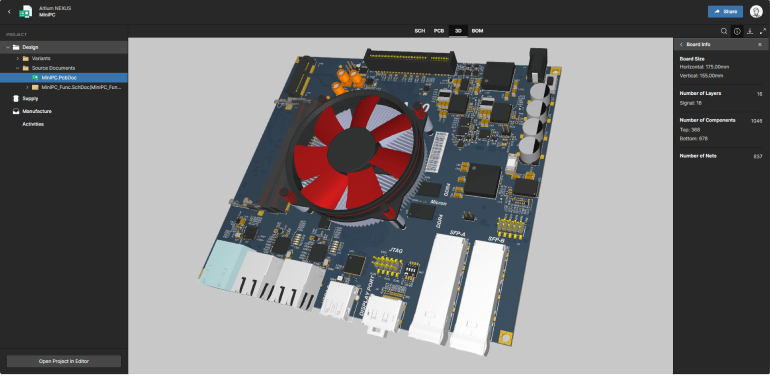This screenshot has height=375, width=770.
Task: Click Open Project in Editor button
Action: pyautogui.click(x=64, y=361)
